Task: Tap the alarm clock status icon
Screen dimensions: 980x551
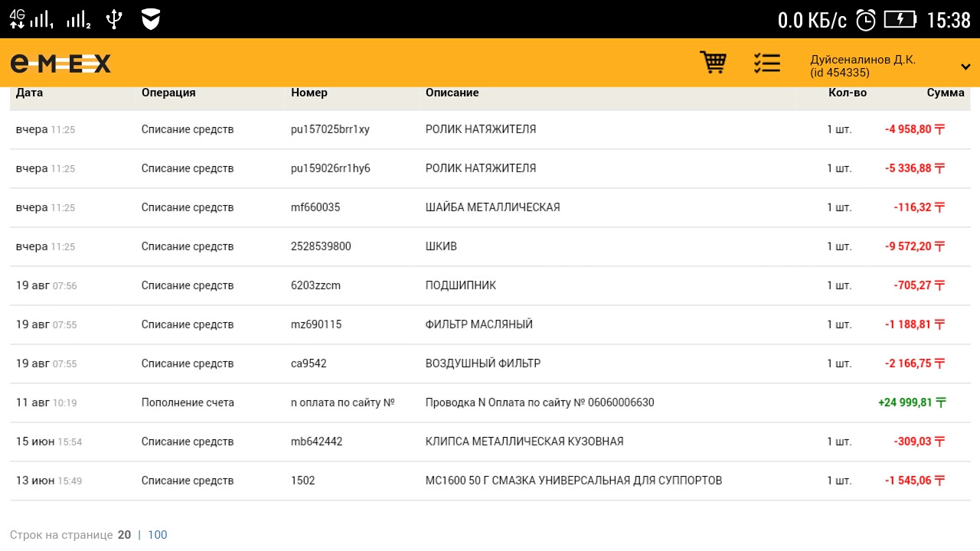Action: pyautogui.click(x=865, y=20)
